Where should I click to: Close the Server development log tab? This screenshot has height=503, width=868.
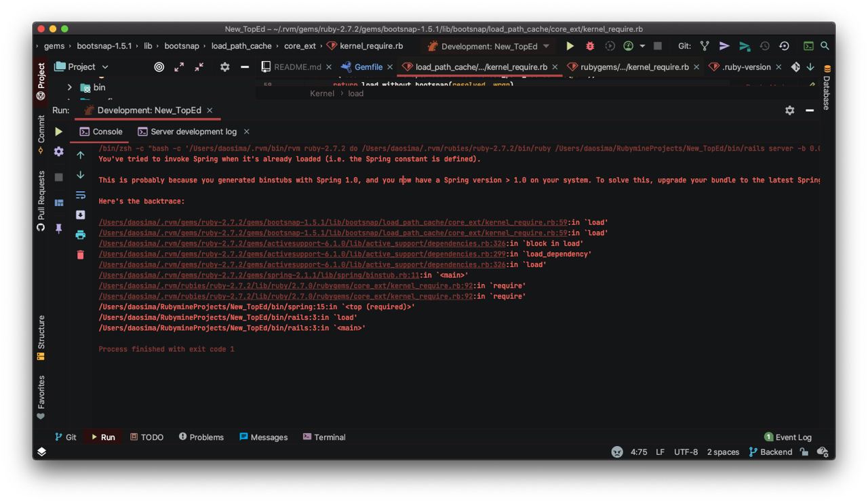[x=246, y=132]
